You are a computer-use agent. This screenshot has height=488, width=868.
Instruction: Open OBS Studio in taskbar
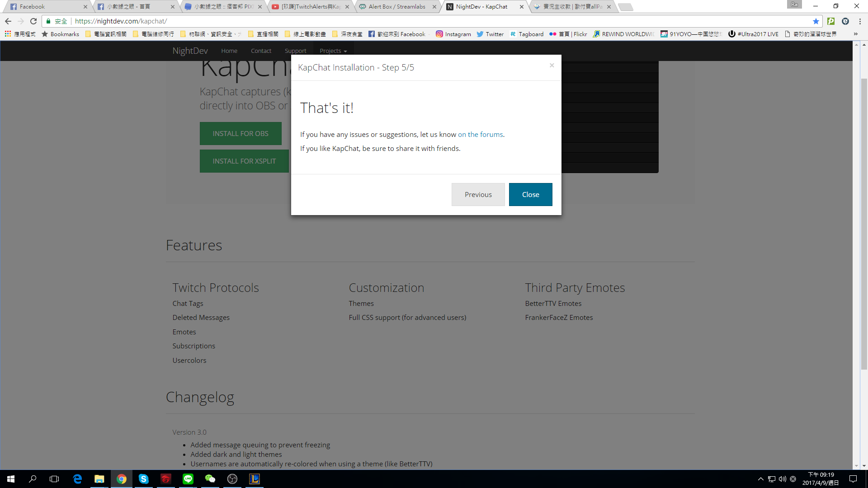point(232,479)
